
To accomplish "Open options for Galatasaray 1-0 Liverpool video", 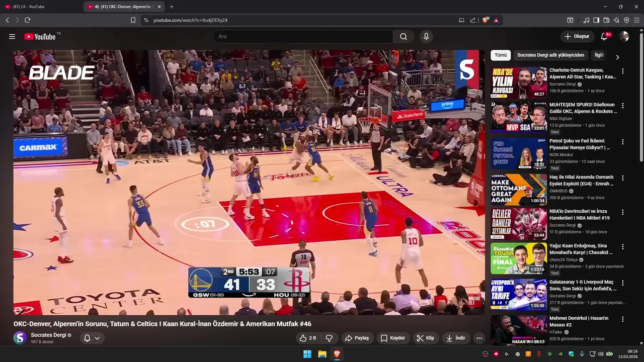I will tap(623, 283).
